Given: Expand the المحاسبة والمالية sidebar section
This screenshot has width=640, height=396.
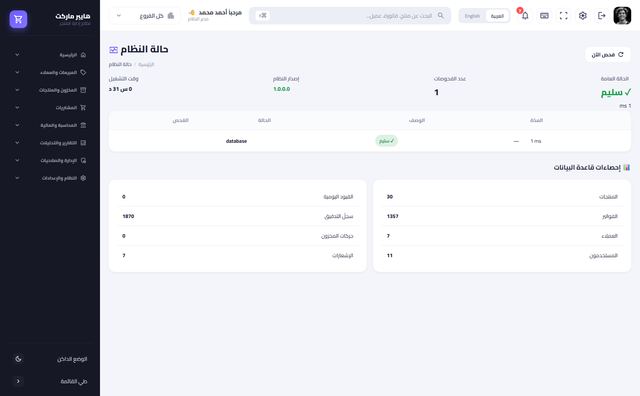Looking at the screenshot, I should 50,125.
